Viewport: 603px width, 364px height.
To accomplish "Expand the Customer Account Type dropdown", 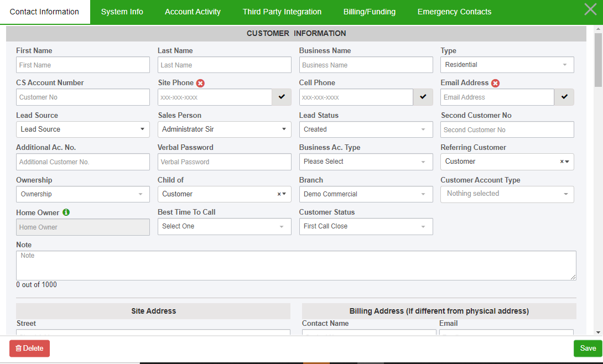I will tap(507, 194).
